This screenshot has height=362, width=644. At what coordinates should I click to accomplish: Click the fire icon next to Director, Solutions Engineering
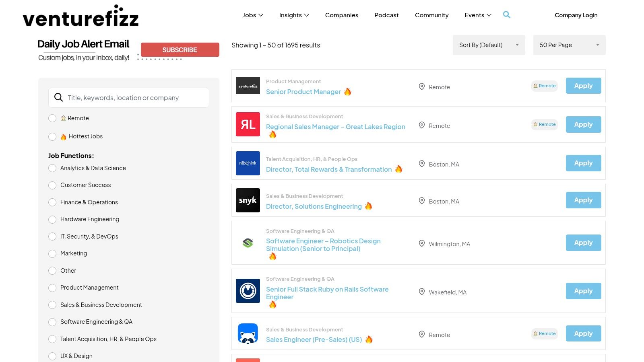pyautogui.click(x=369, y=206)
